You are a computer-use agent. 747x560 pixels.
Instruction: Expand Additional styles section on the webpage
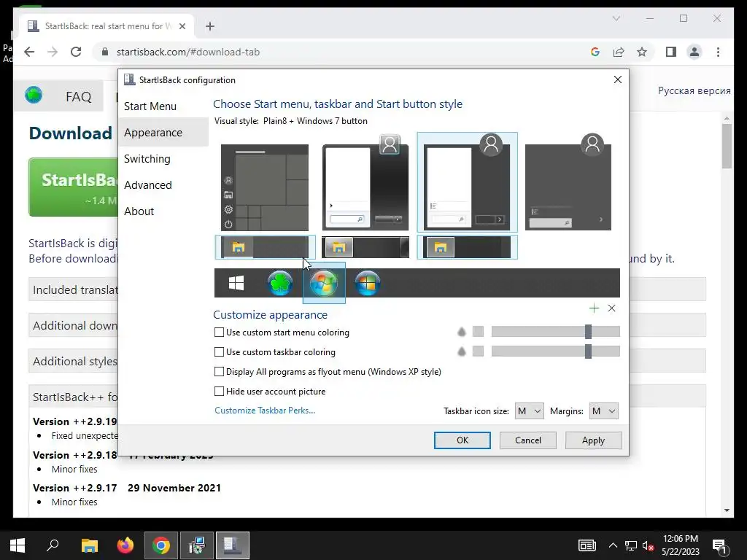pos(74,361)
